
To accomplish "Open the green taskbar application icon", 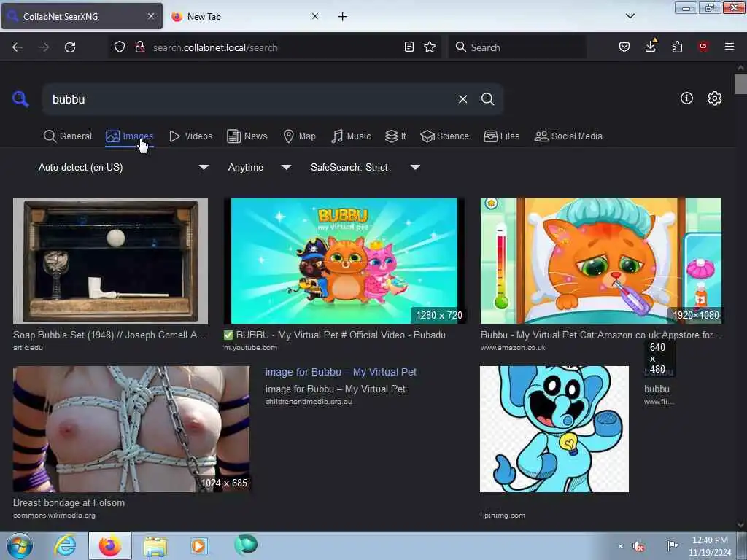I will [x=246, y=545].
